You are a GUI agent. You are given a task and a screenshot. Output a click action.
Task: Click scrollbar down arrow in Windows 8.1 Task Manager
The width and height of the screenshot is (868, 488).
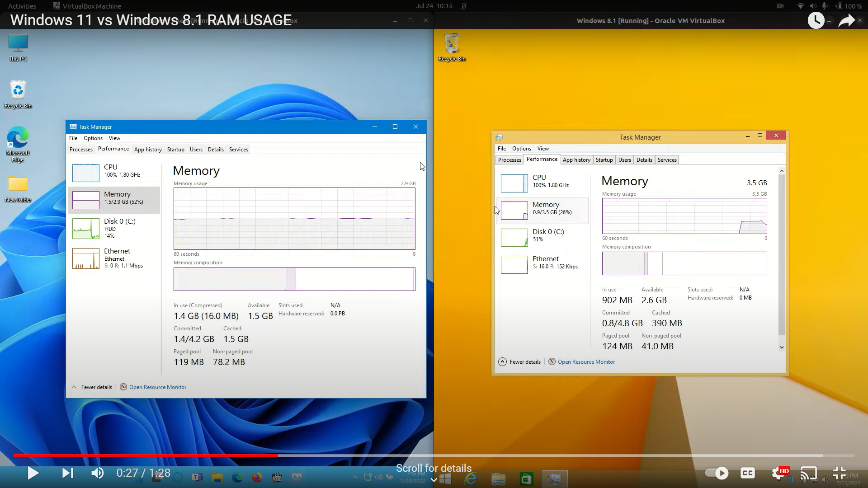(782, 347)
